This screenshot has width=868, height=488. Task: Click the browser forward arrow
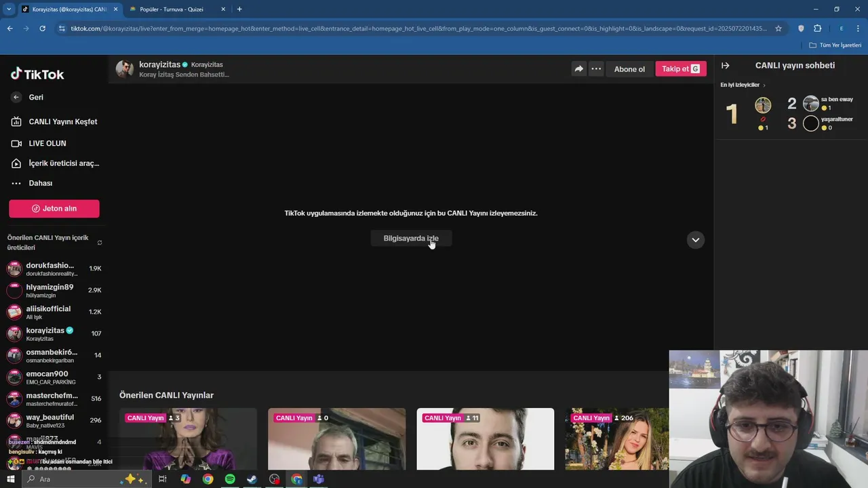click(x=26, y=28)
